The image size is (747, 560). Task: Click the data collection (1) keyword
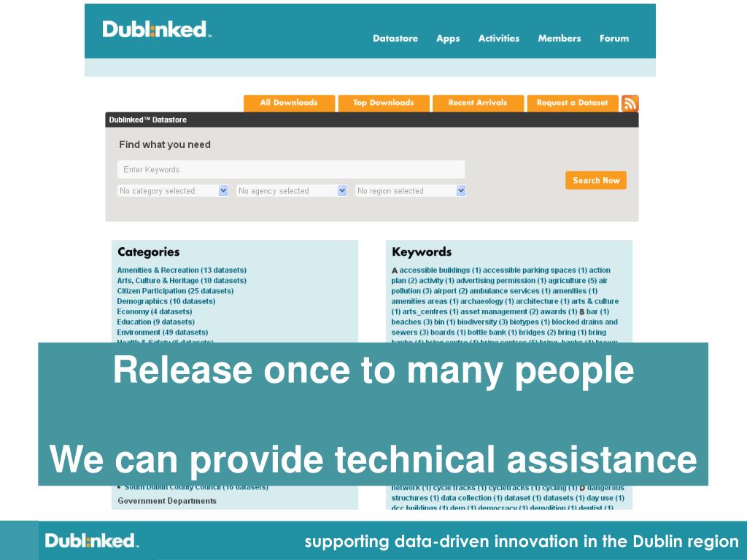(x=471, y=498)
